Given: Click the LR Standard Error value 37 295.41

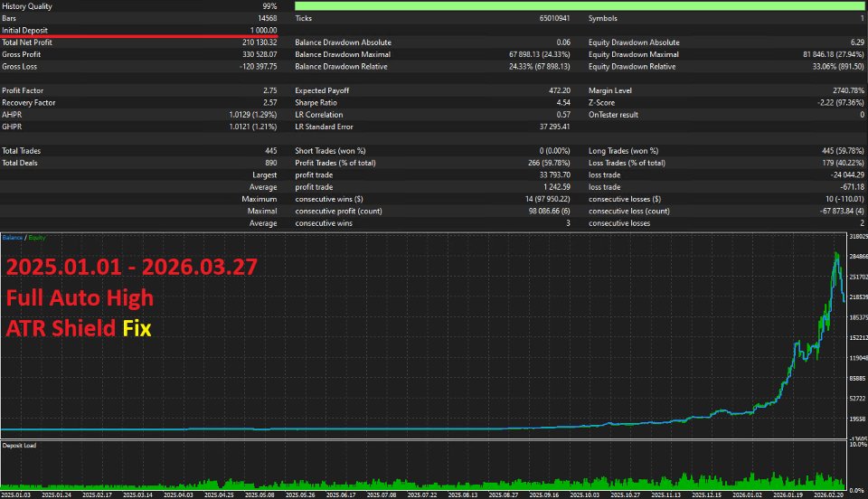Looking at the screenshot, I should tap(555, 127).
